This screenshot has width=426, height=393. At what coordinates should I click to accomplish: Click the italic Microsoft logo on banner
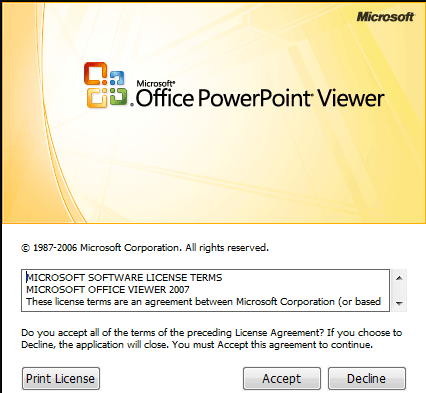click(385, 17)
